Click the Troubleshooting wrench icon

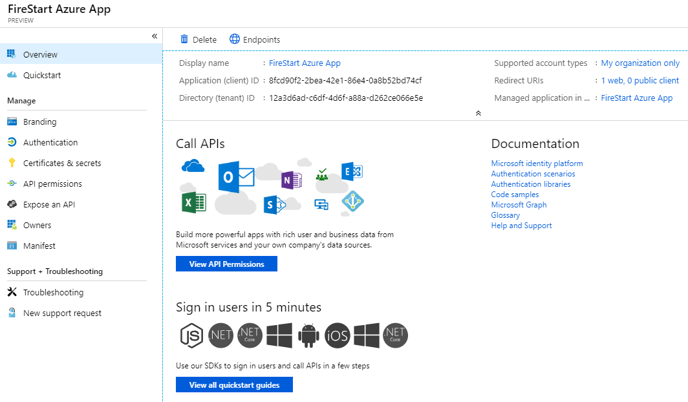[12, 291]
